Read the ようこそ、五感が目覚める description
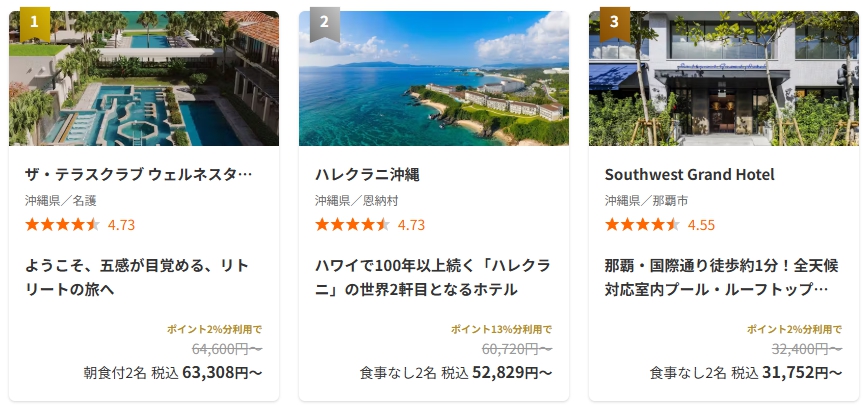Screen dimensions: 863x405 (137, 277)
